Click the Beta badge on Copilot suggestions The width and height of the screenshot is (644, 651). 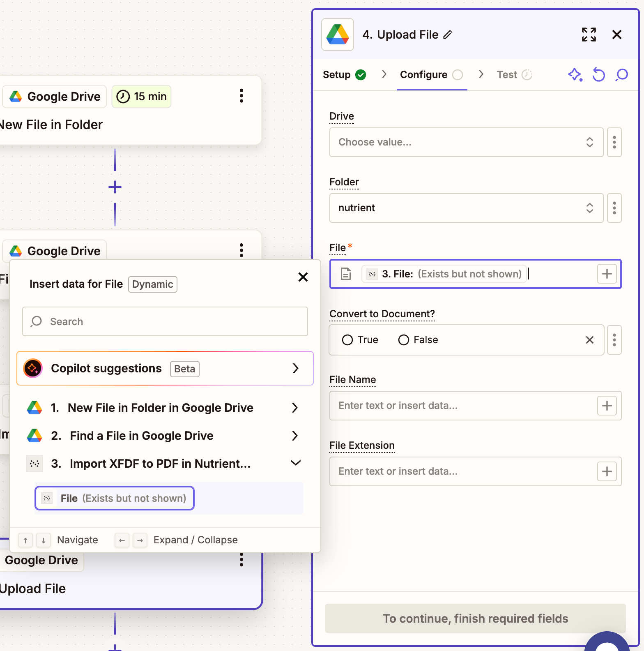pos(185,369)
